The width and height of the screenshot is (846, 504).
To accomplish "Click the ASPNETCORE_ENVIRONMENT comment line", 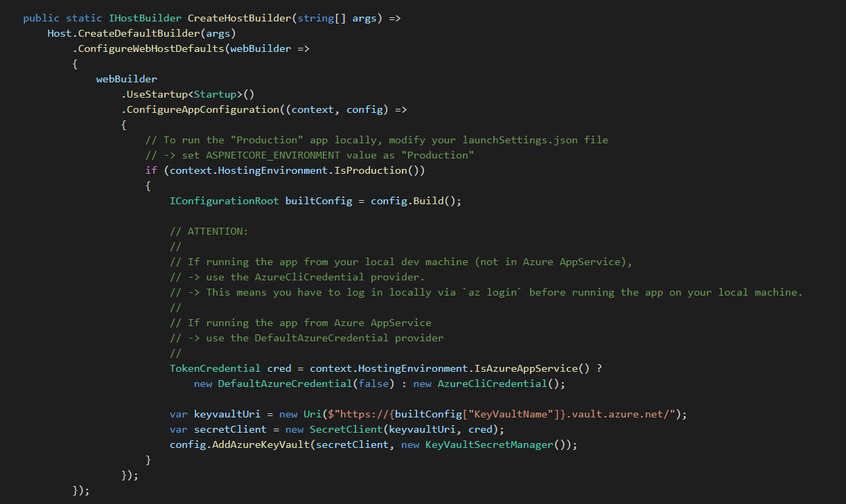I will [x=310, y=155].
